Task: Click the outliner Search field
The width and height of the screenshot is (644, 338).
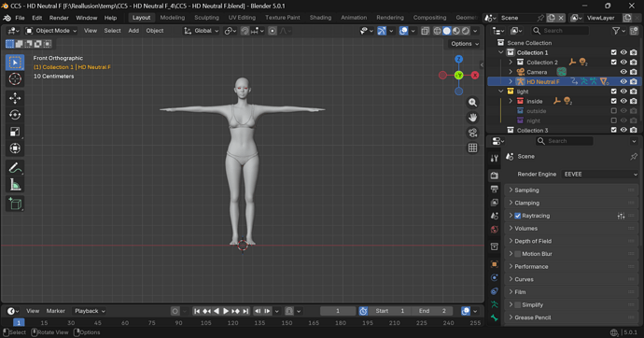Action: [x=559, y=31]
